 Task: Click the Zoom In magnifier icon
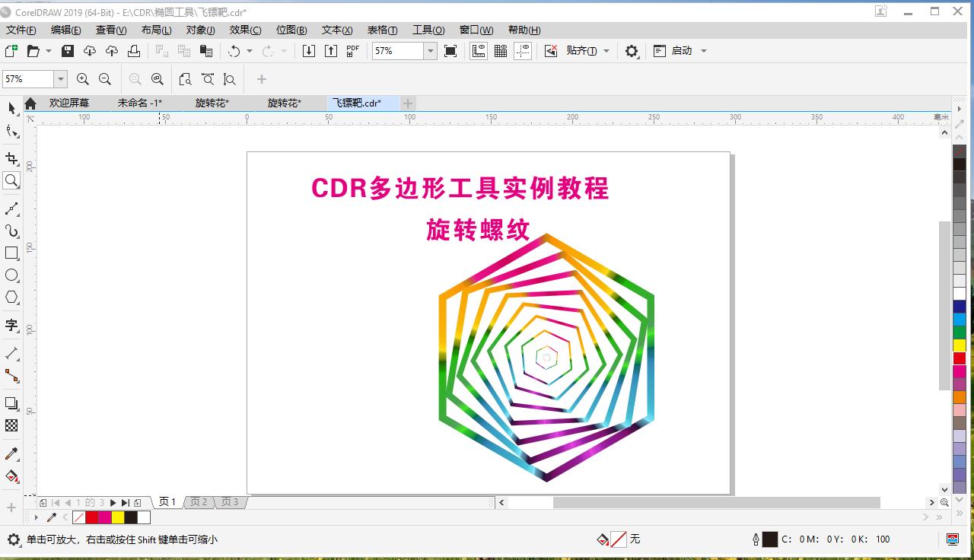click(x=83, y=78)
